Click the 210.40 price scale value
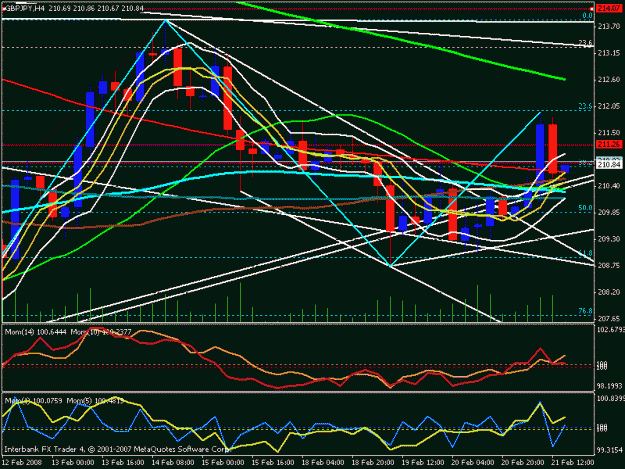Viewport: 625px width, 469px height. (609, 186)
